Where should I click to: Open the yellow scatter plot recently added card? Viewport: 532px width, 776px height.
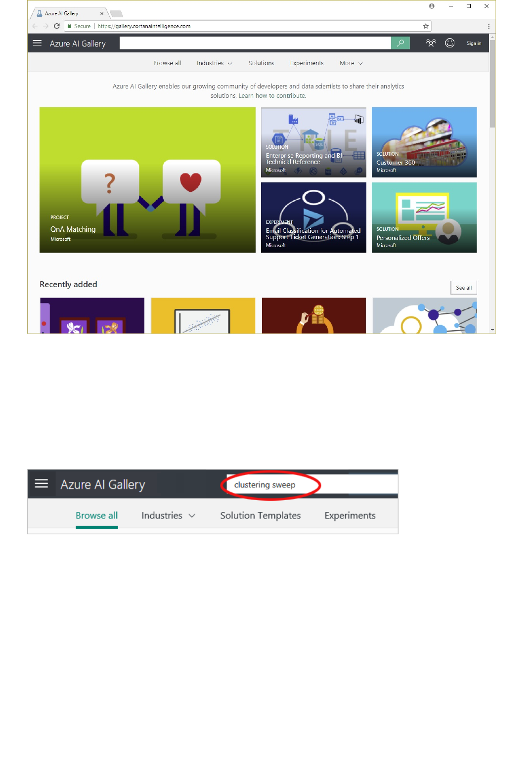coord(203,315)
